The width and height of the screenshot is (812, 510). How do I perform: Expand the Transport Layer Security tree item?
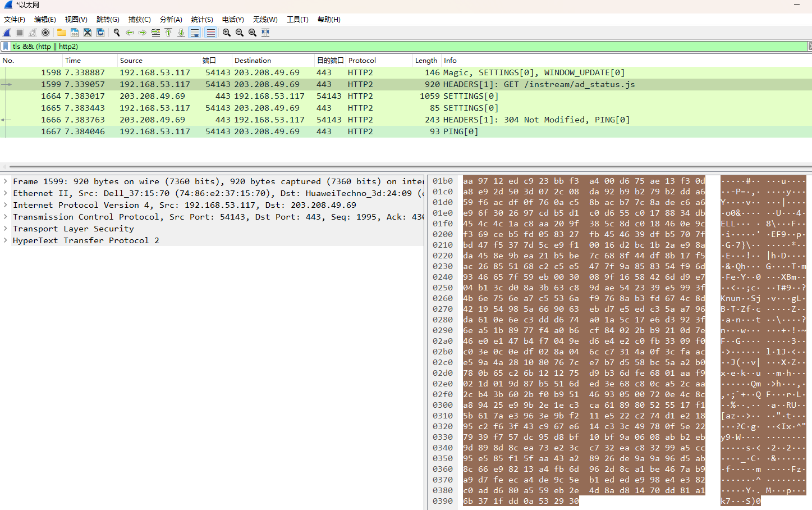tap(6, 229)
